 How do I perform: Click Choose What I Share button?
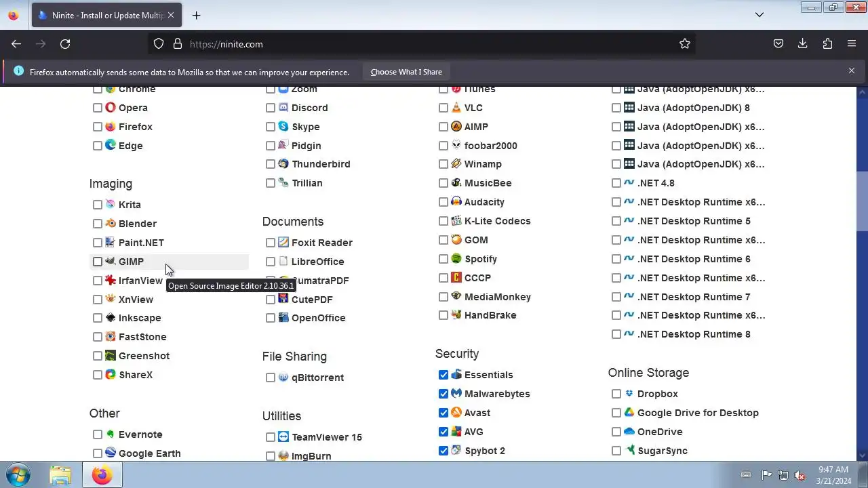[406, 72]
